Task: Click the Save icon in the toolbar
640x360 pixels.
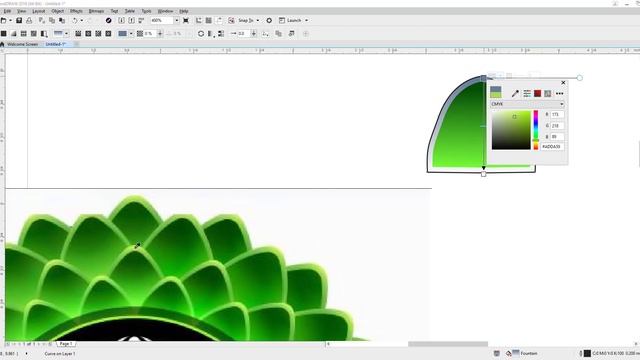Action: [19, 20]
